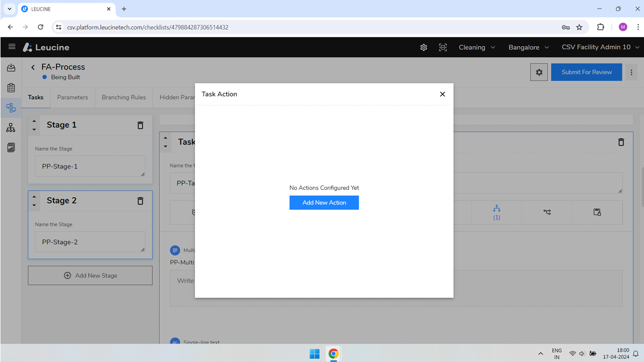Open the scan icon in top header
This screenshot has height=362, width=644.
click(442, 47)
